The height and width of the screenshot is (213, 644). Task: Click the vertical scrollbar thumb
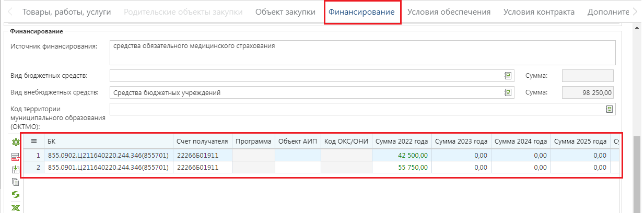[x=638, y=172]
